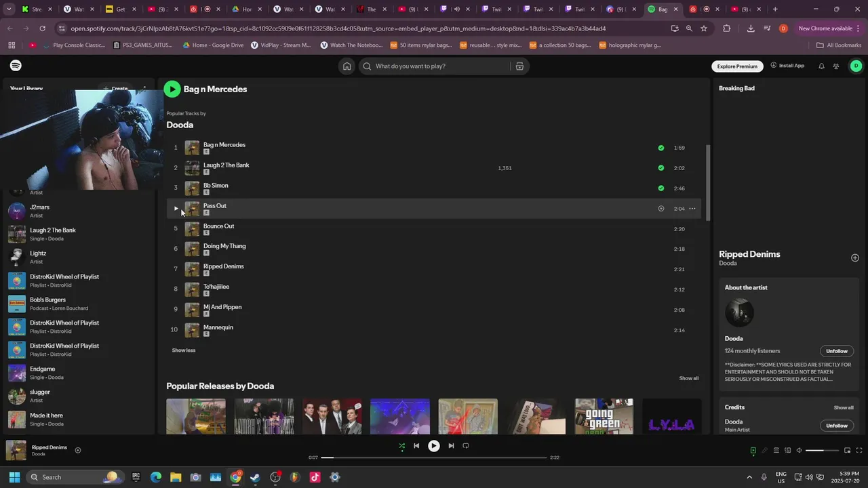The image size is (868, 488).
Task: Open the What's New notifications bell
Action: 821,66
